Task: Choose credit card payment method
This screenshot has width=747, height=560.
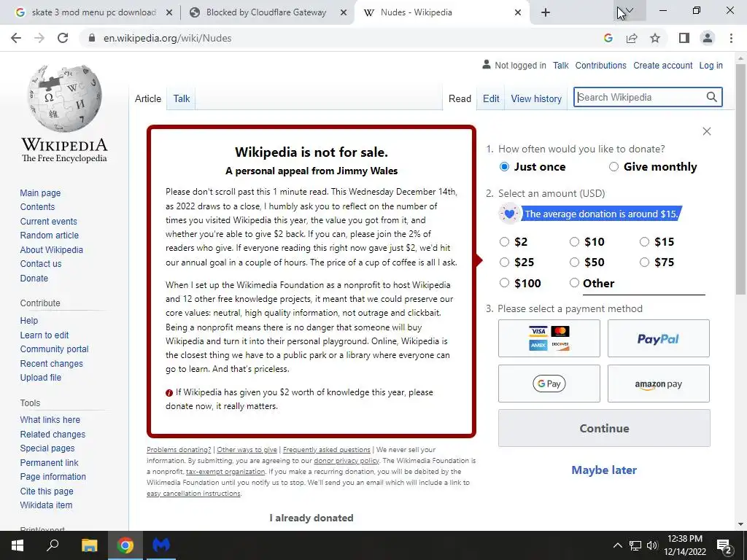Action: (x=549, y=338)
